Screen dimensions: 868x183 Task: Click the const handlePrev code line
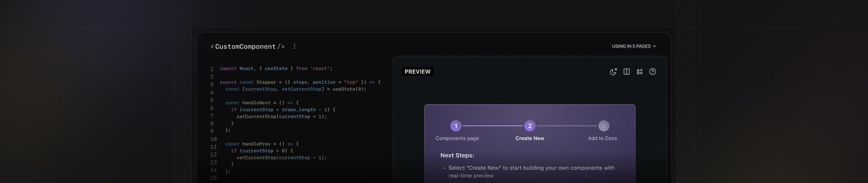pyautogui.click(x=262, y=144)
